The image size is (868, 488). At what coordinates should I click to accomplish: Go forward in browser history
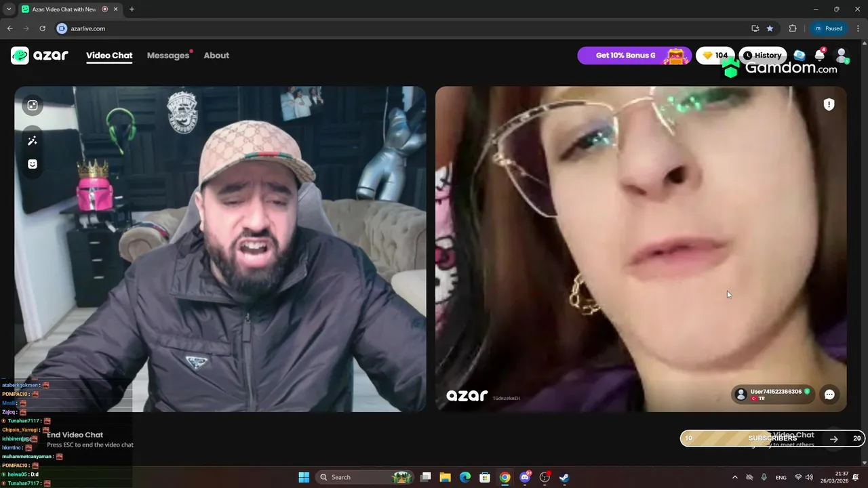click(26, 28)
